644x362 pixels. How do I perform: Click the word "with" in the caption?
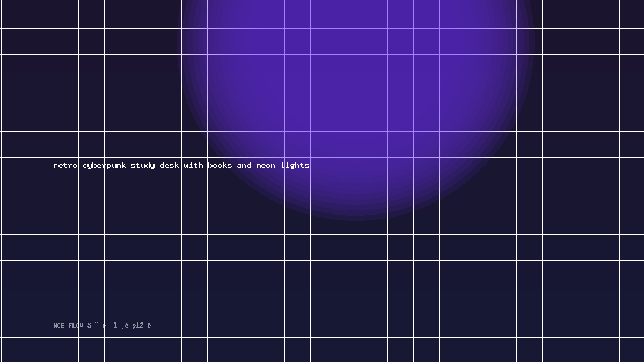tap(193, 165)
